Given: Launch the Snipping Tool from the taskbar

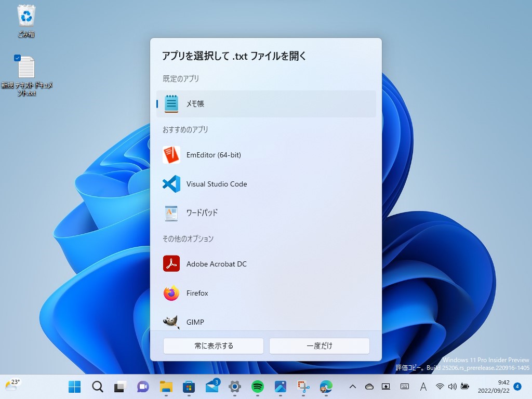Looking at the screenshot, I should [303, 387].
